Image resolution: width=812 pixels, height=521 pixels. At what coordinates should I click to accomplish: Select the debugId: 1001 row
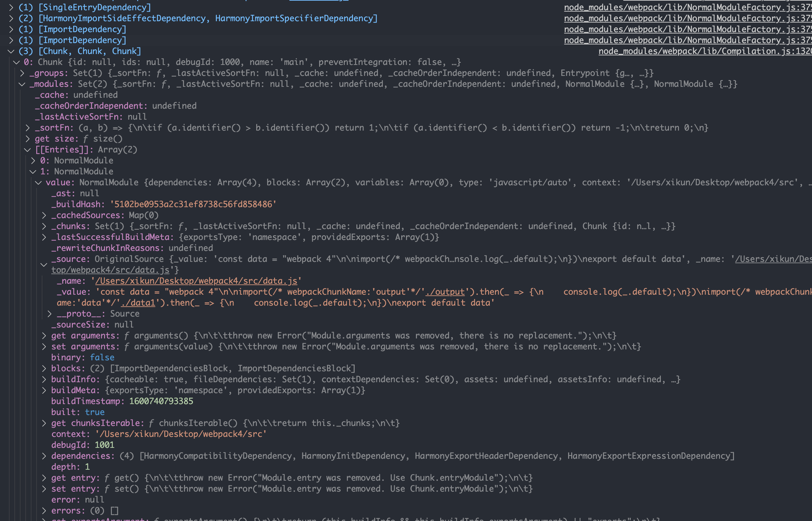click(83, 445)
